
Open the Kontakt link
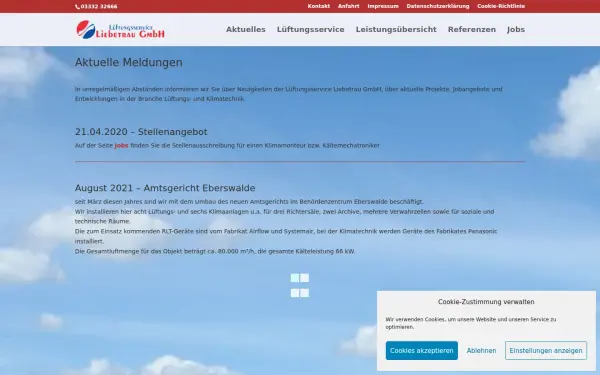(318, 6)
